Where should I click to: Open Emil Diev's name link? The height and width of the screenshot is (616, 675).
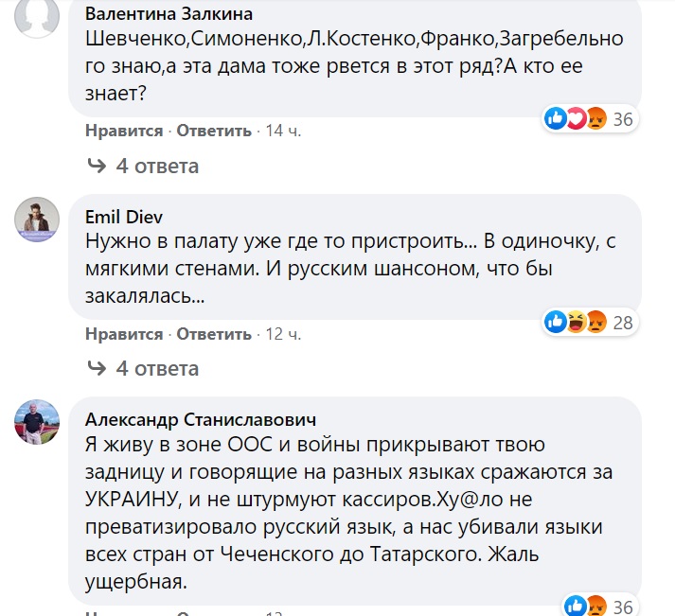coord(116,217)
